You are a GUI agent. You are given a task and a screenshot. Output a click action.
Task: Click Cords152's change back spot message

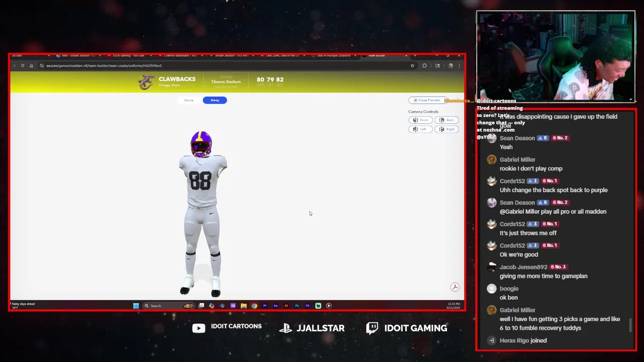point(553,190)
